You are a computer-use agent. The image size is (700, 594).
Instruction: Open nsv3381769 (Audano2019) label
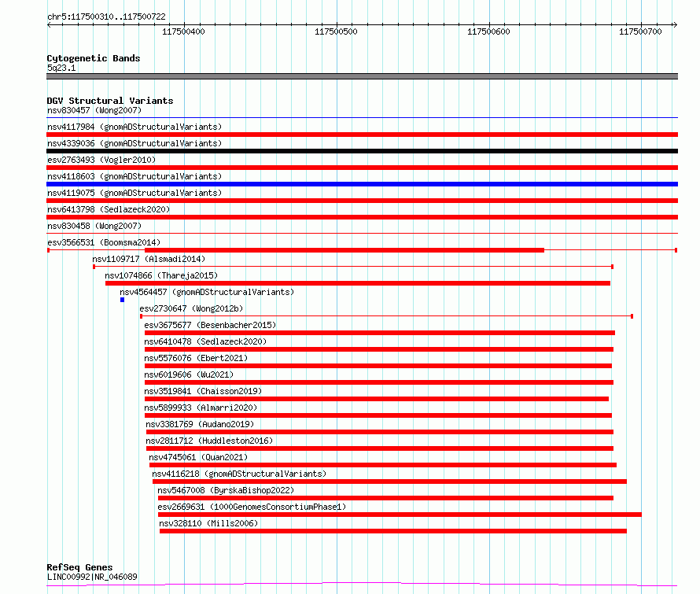click(x=200, y=424)
